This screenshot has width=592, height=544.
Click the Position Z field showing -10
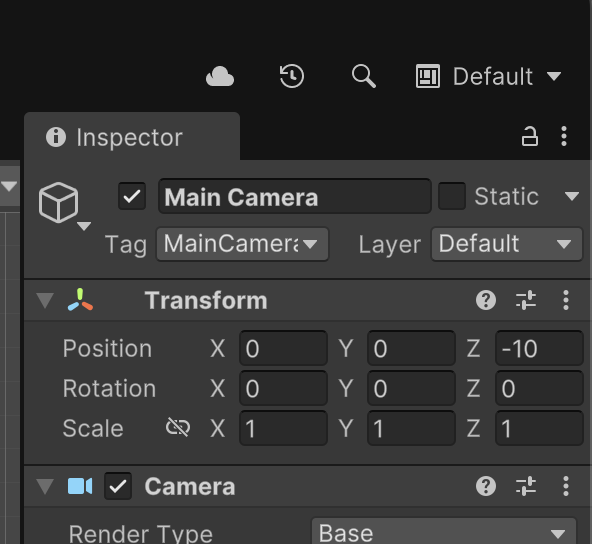point(539,348)
